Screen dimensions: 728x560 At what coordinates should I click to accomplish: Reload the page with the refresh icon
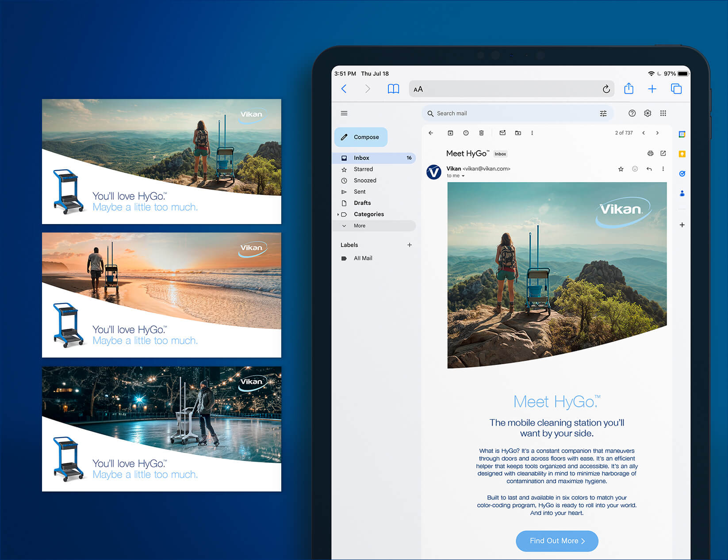pyautogui.click(x=606, y=89)
